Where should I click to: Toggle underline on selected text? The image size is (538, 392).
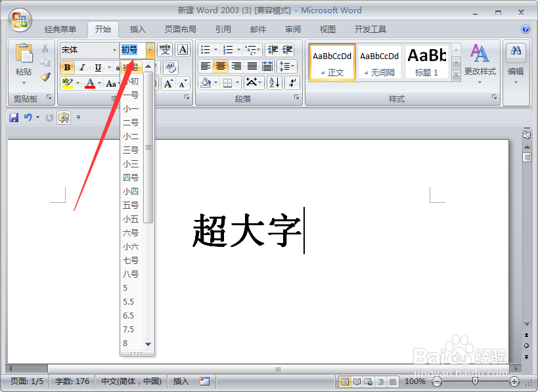coord(97,68)
